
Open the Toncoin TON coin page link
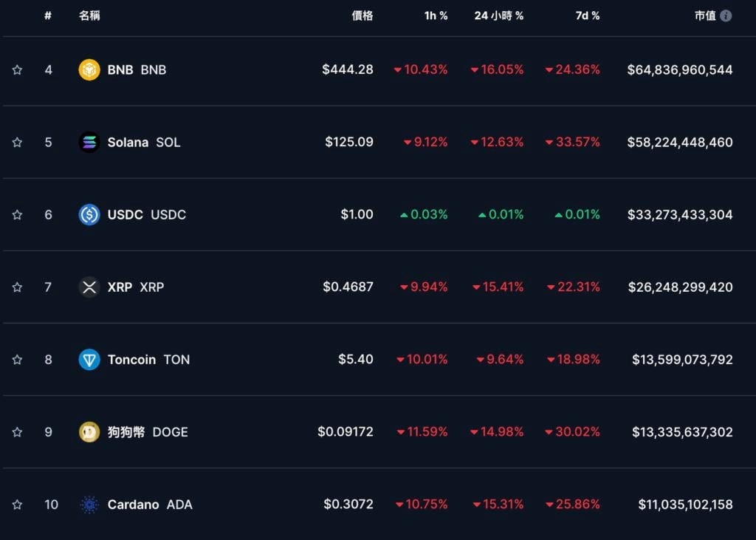[x=148, y=360]
